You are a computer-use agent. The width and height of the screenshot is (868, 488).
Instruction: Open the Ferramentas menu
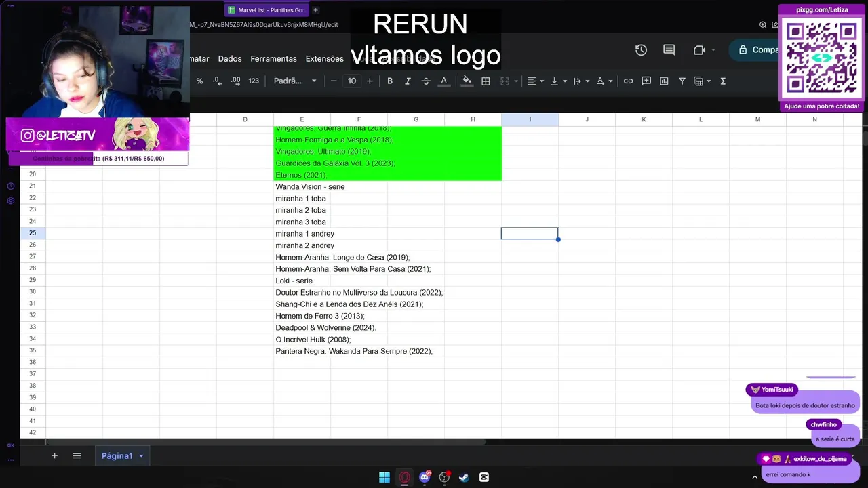[274, 59]
